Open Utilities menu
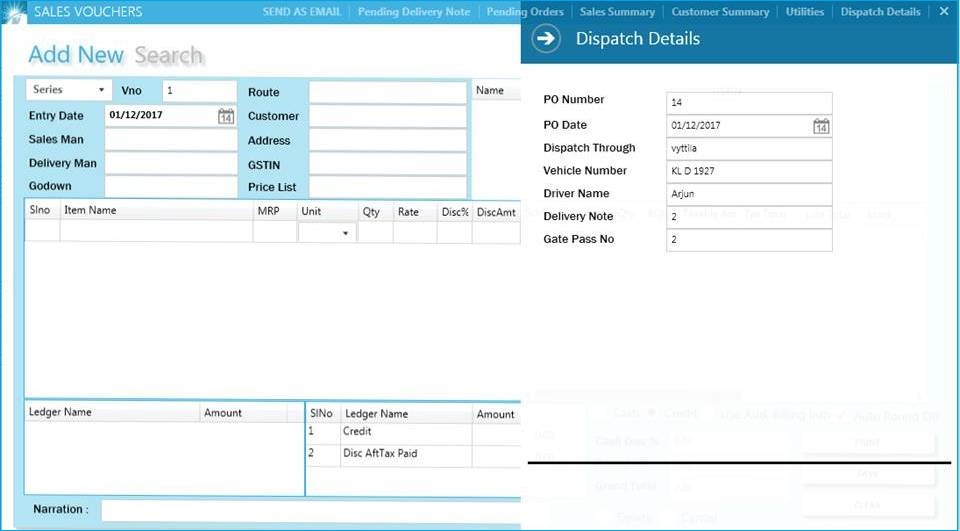 [804, 12]
